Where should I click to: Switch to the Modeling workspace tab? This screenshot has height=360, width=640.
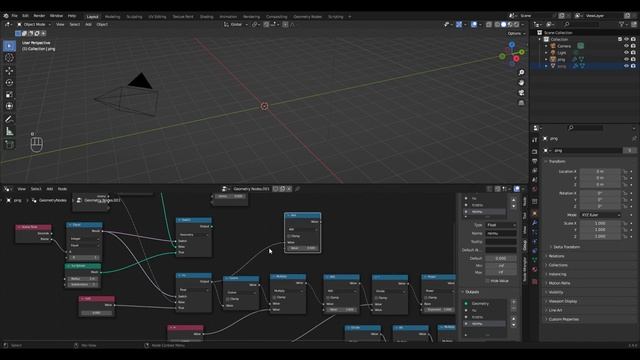point(113,17)
